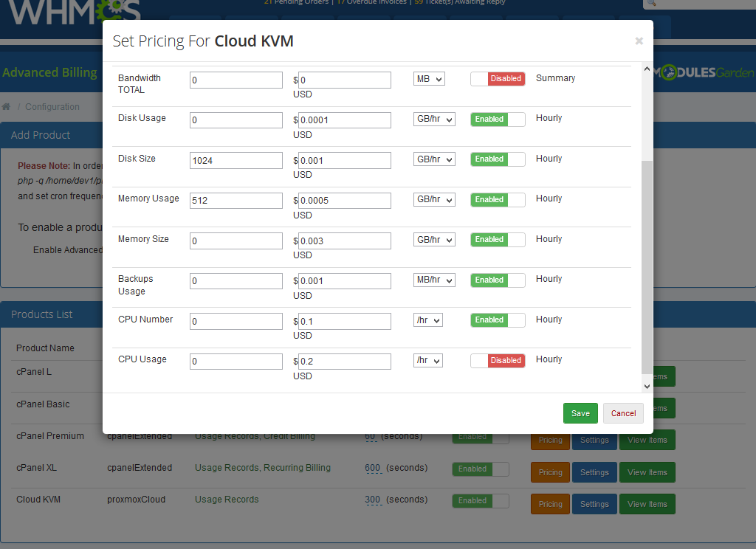Open Pricing for Cloud KVM product
The width and height of the screenshot is (756, 549).
coord(550,504)
